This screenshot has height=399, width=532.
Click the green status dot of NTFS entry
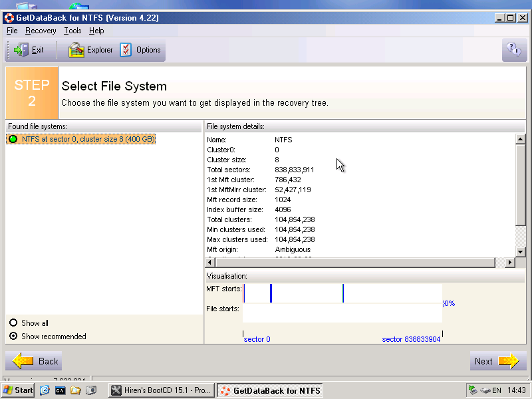pos(13,139)
